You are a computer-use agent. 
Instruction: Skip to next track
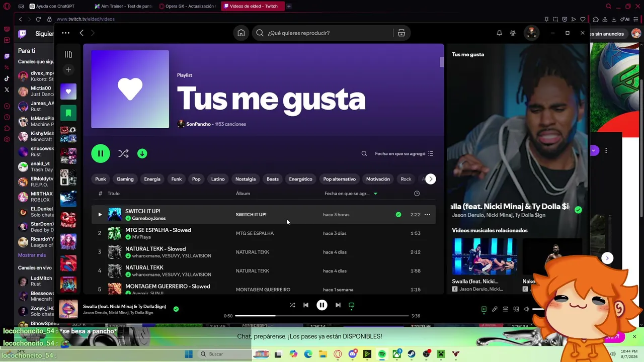click(x=338, y=305)
